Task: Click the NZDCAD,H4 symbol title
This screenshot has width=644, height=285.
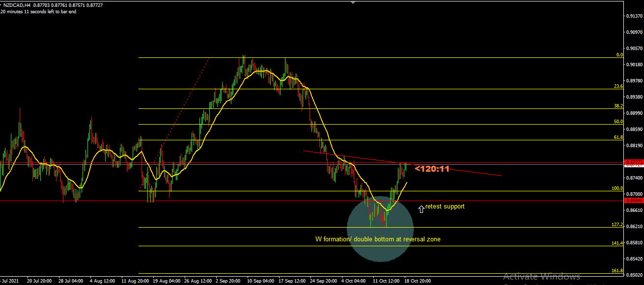Action: tap(16, 5)
